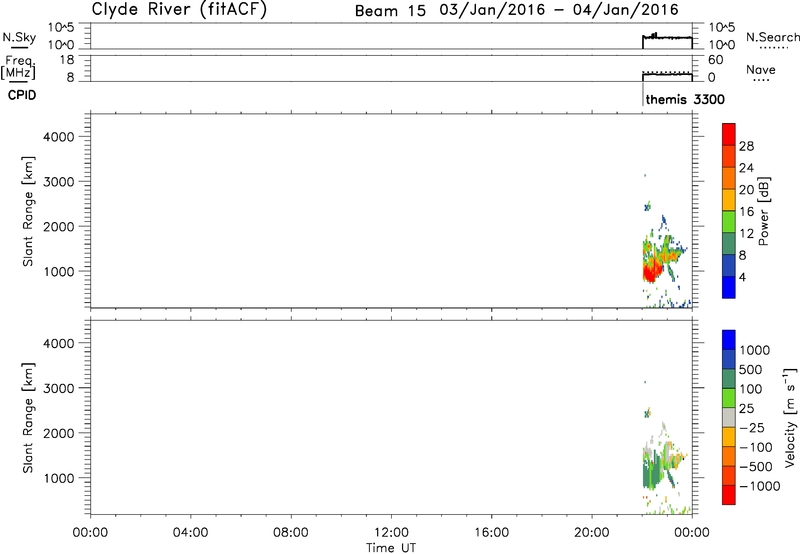Click the "25" label on velocity color bar
This screenshot has height=554, width=800.
[746, 408]
